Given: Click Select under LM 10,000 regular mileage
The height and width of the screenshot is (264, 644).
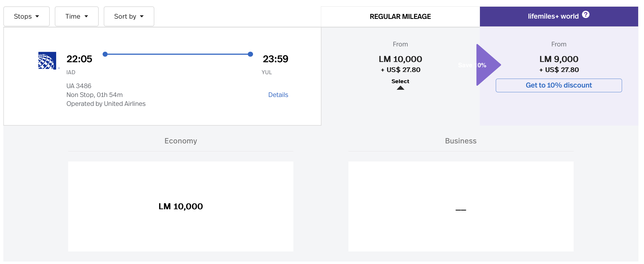Looking at the screenshot, I should (x=400, y=81).
